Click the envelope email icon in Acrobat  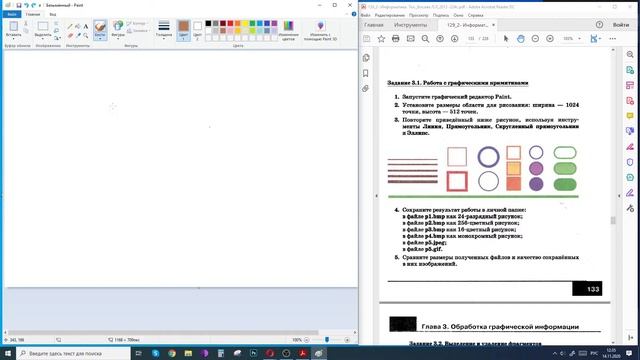coord(411,39)
